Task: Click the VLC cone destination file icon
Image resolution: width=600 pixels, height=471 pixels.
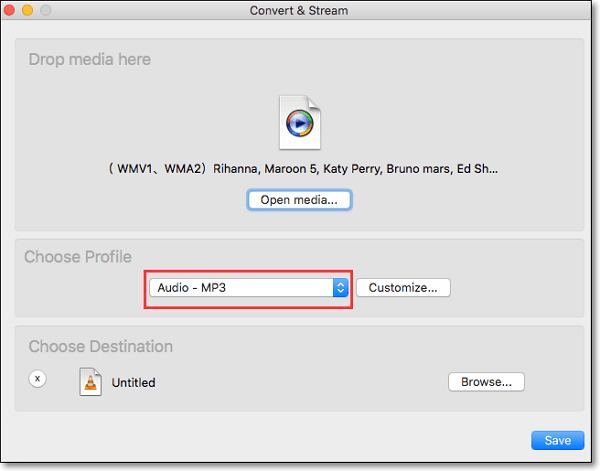Action: point(90,381)
